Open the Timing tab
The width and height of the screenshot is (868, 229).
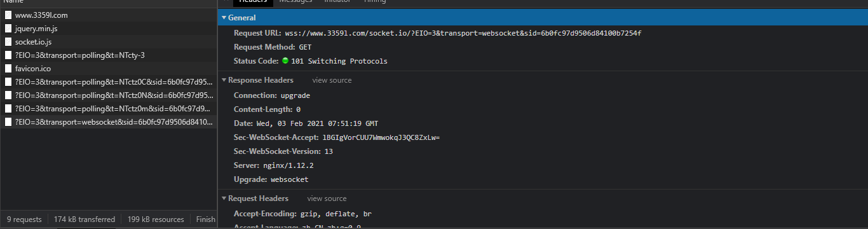point(374,2)
